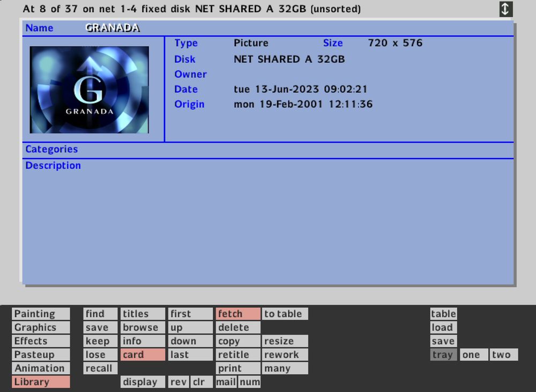Switch library view to titles

tap(143, 314)
